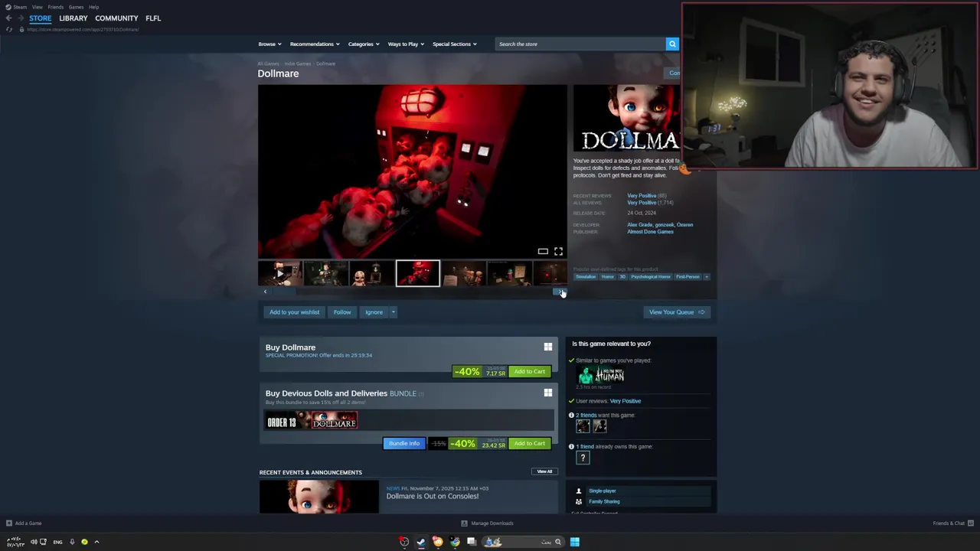This screenshot has width=980, height=551.
Task: Open the Ignore options dropdown arrow
Action: pos(393,312)
